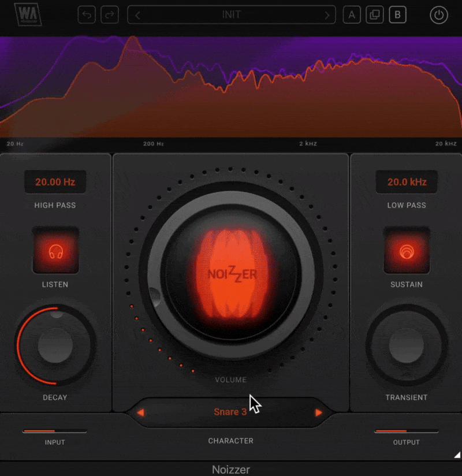Click the Transient knob
The width and height of the screenshot is (462, 476).
click(x=407, y=345)
